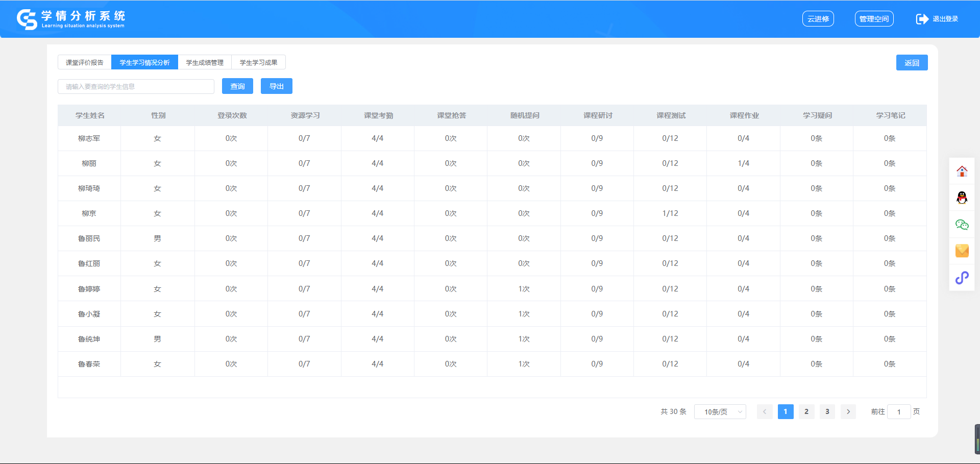The height and width of the screenshot is (464, 980).
Task: Select student name 柳琦琦
Action: (x=89, y=188)
